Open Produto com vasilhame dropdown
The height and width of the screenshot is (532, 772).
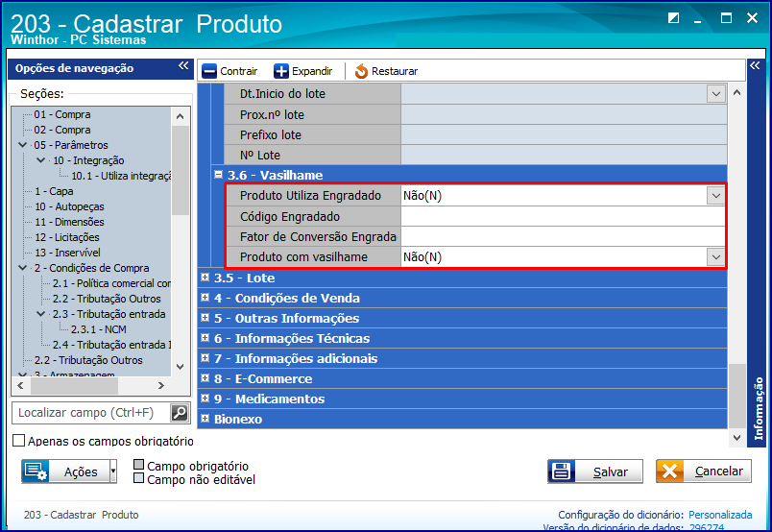pyautogui.click(x=716, y=257)
